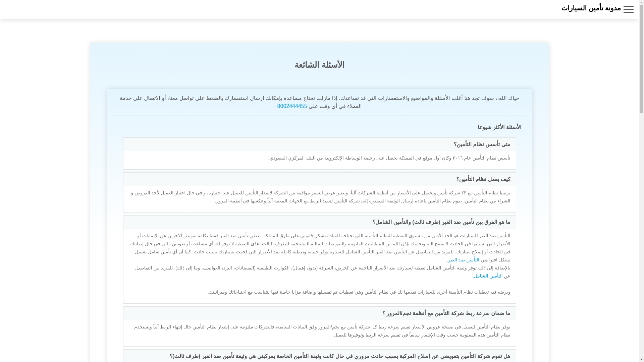Click the paragraph about الكوارث الطبيعية coverage
The height and width of the screenshot is (362, 644).
coord(322,268)
